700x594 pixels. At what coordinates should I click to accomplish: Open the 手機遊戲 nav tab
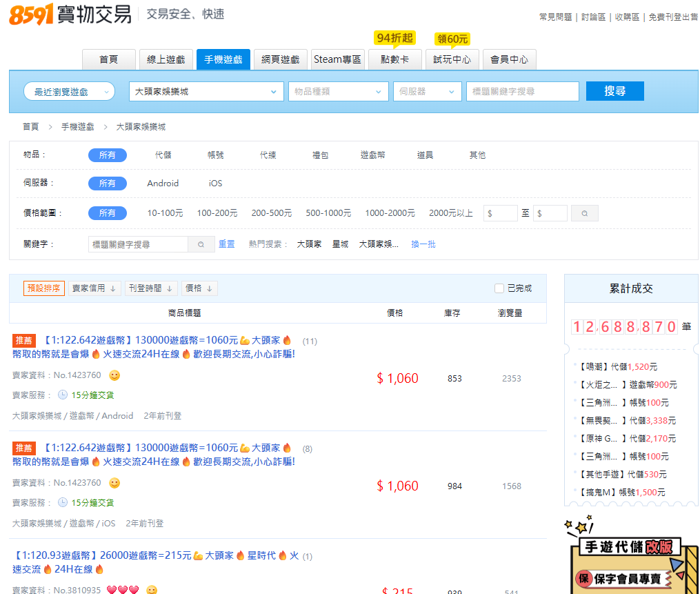tap(223, 59)
